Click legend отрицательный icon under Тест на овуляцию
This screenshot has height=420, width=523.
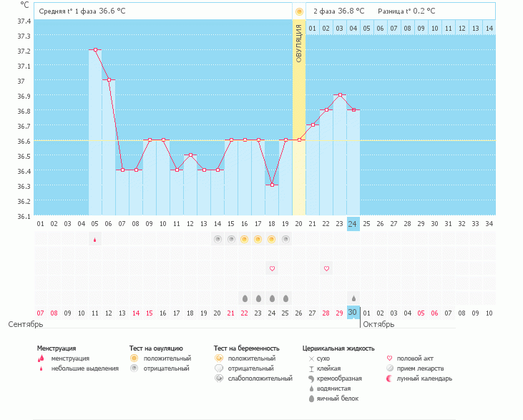click(x=134, y=368)
